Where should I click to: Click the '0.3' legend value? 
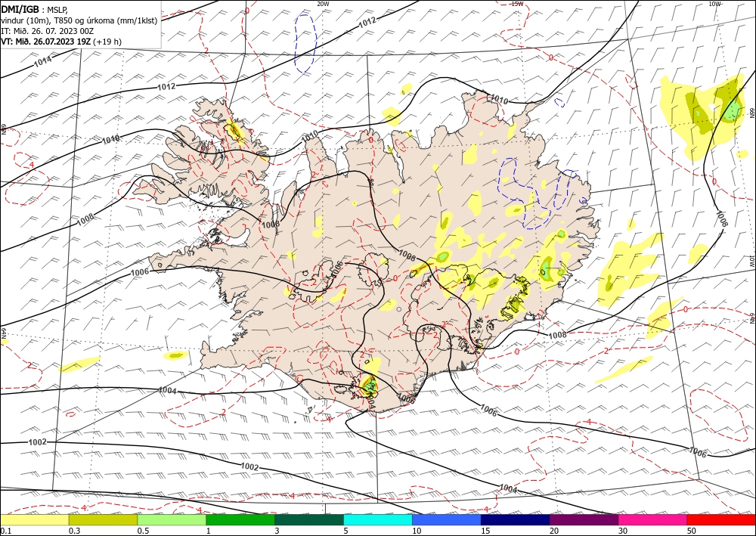[x=74, y=531]
